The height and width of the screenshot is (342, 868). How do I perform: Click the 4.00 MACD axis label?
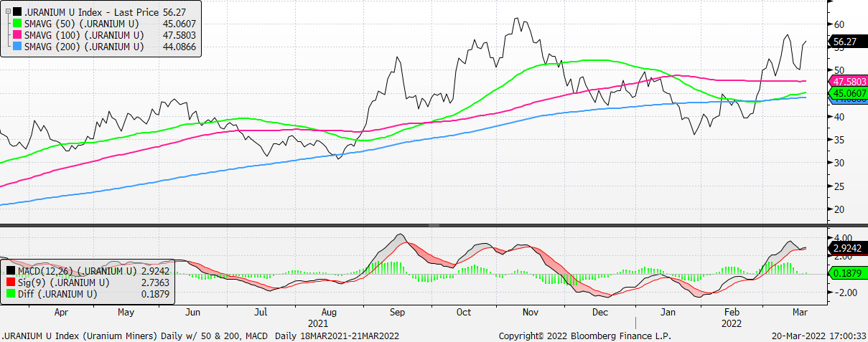[842, 237]
